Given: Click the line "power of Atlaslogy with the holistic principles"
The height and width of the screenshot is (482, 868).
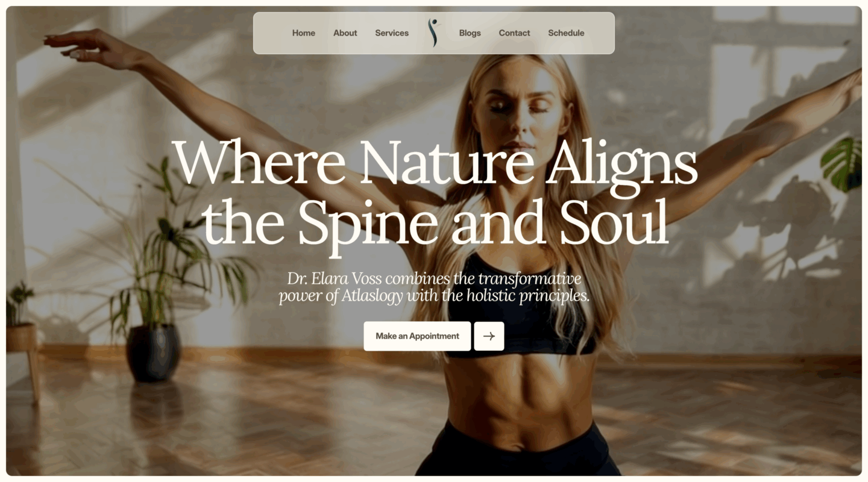Looking at the screenshot, I should pos(433,296).
